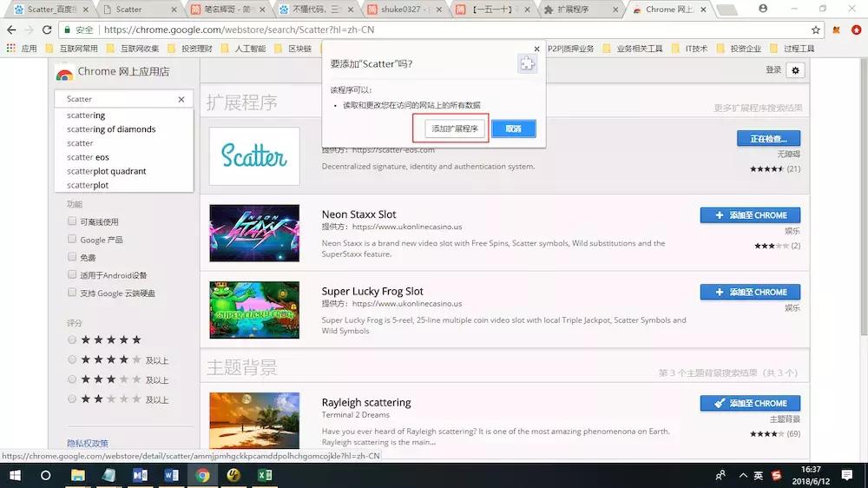Click the 正在检查 button for Scatter
Image resolution: width=868 pixels, height=488 pixels.
point(768,138)
